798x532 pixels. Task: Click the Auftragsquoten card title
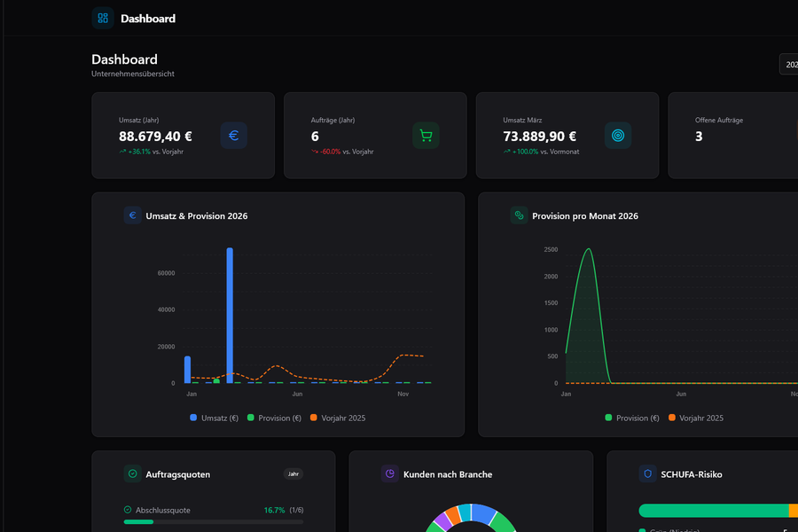point(177,474)
